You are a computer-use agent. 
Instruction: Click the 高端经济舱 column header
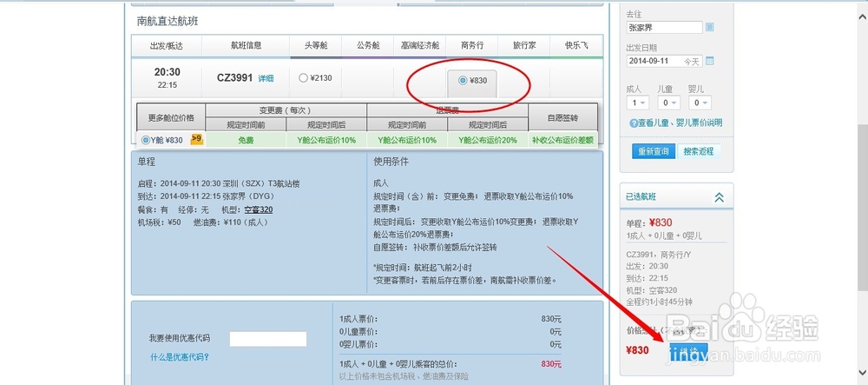419,46
